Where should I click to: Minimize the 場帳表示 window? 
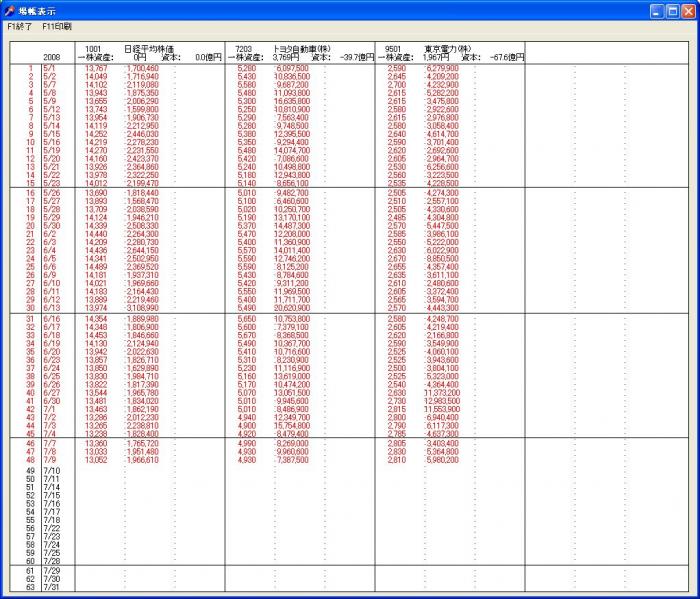click(x=657, y=10)
